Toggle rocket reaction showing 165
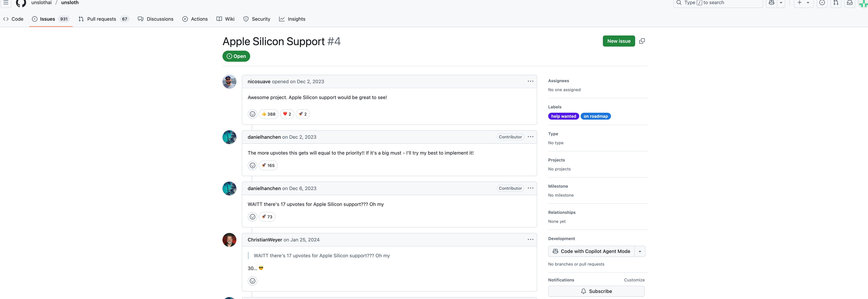This screenshot has width=868, height=299. [x=268, y=165]
